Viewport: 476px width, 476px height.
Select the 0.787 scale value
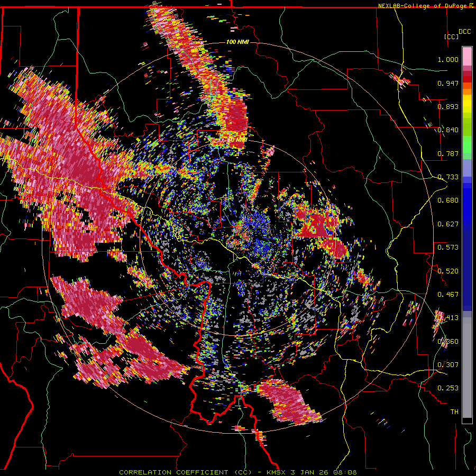point(448,153)
